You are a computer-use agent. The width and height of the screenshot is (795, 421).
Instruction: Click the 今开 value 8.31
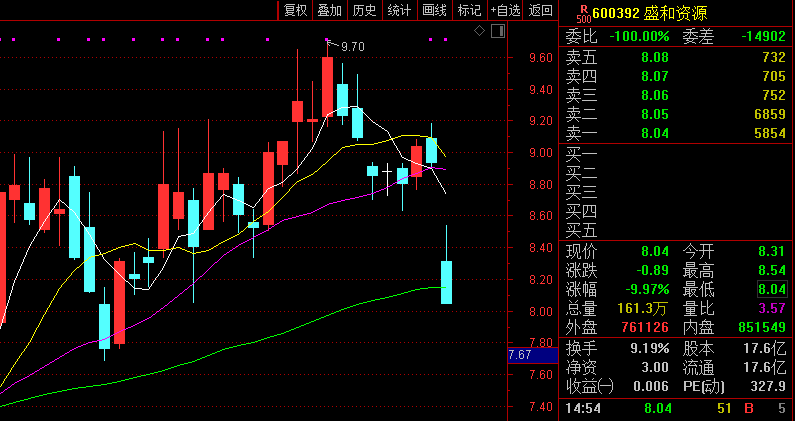(x=772, y=252)
